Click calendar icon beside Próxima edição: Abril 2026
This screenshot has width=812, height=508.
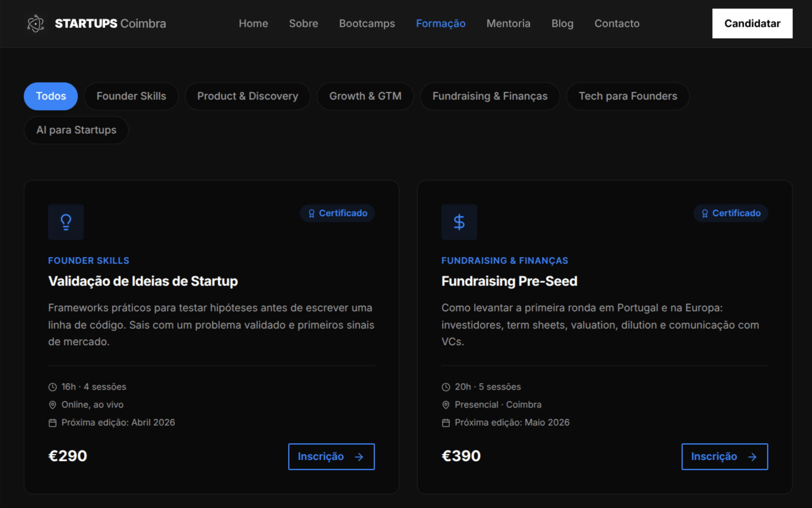[x=52, y=422]
